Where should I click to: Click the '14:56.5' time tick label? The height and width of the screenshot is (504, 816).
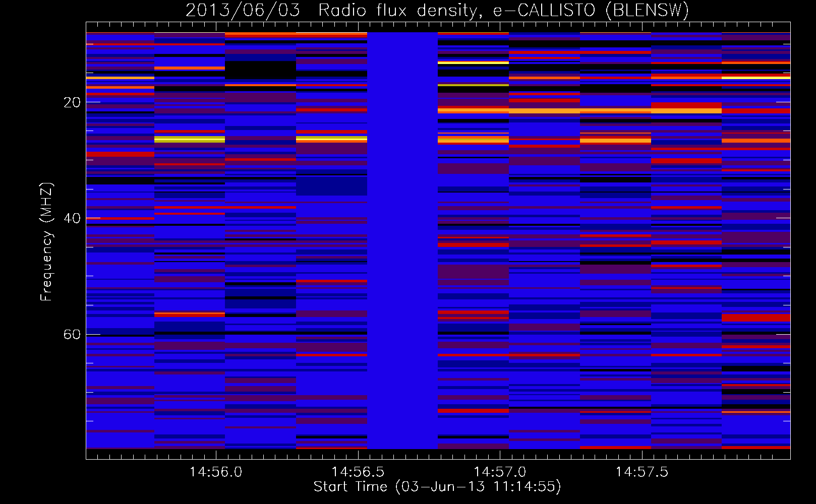pos(358,472)
